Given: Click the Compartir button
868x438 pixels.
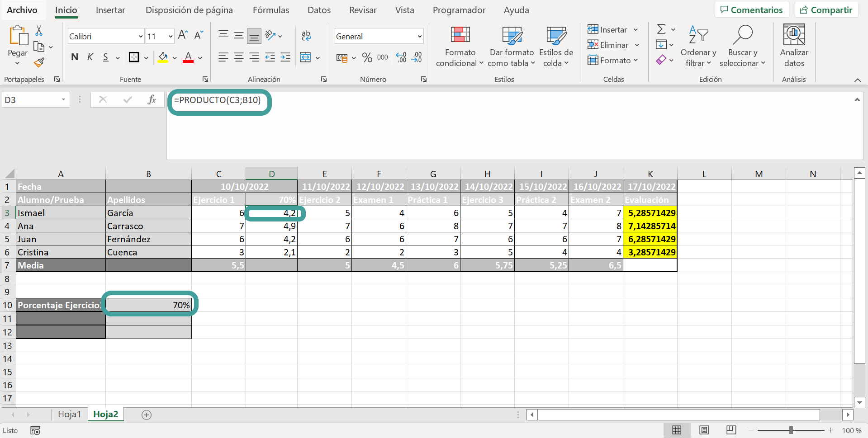Looking at the screenshot, I should point(826,10).
